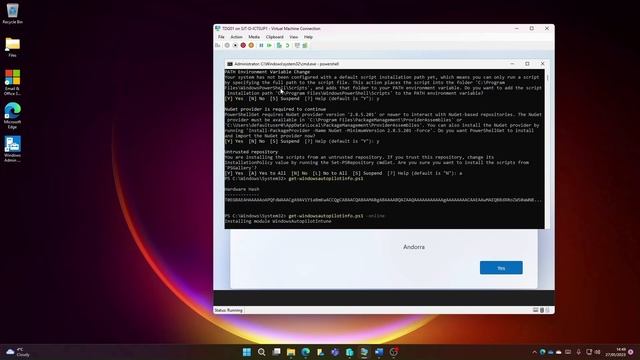Open the Windows Admin desktop shortcut
Screen dimensions: 640x360
[x=13, y=149]
